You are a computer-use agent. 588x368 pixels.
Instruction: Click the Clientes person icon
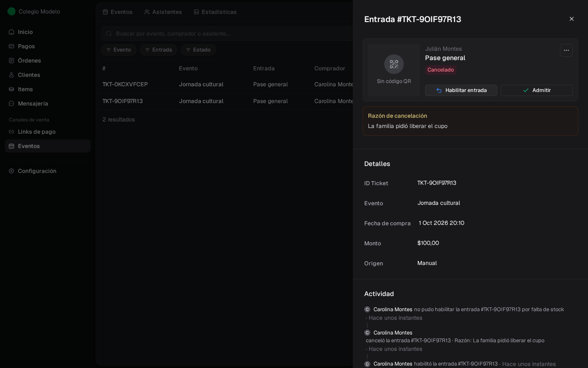click(x=11, y=75)
